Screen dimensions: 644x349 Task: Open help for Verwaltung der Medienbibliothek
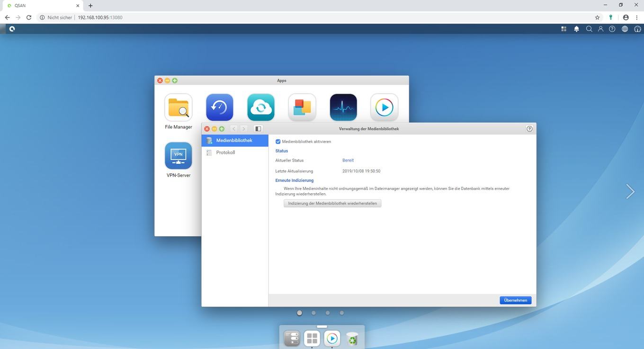[529, 129]
